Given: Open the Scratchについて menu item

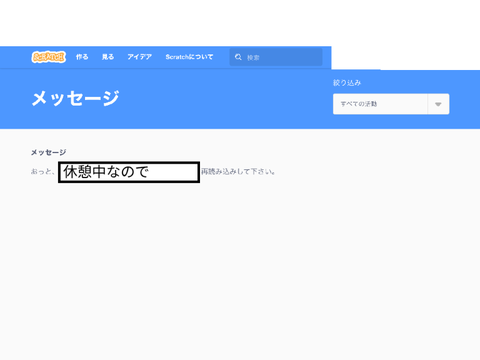Looking at the screenshot, I should click(x=189, y=57).
